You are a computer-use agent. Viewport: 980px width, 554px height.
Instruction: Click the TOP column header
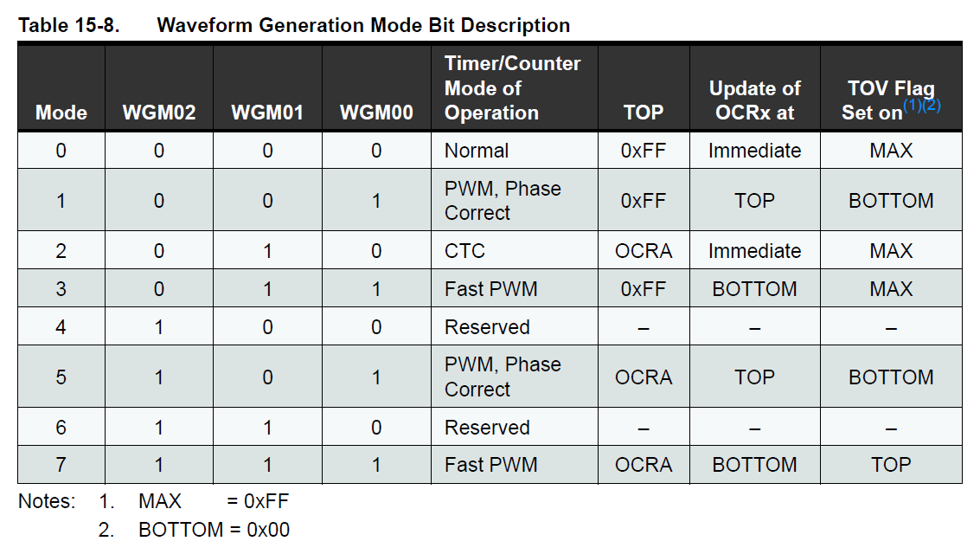(644, 113)
